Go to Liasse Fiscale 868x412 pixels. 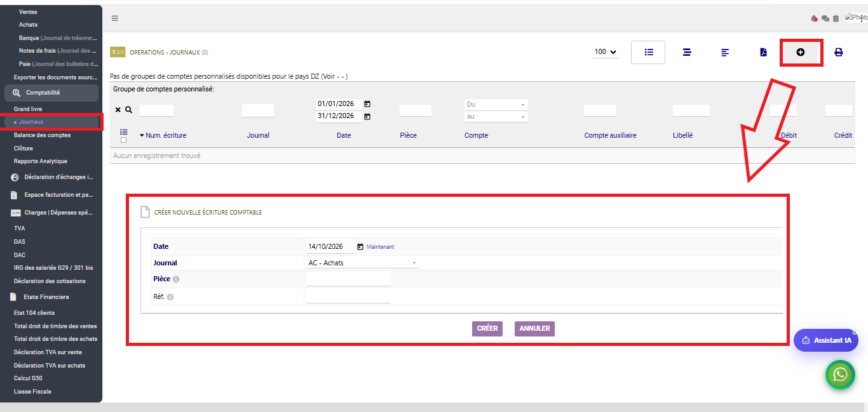pos(32,392)
